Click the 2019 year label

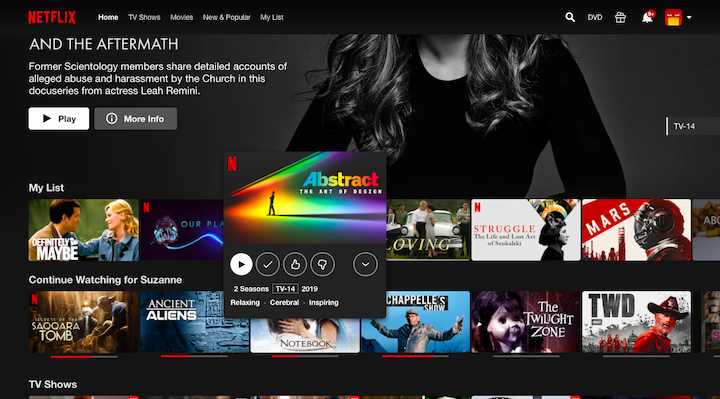(309, 289)
